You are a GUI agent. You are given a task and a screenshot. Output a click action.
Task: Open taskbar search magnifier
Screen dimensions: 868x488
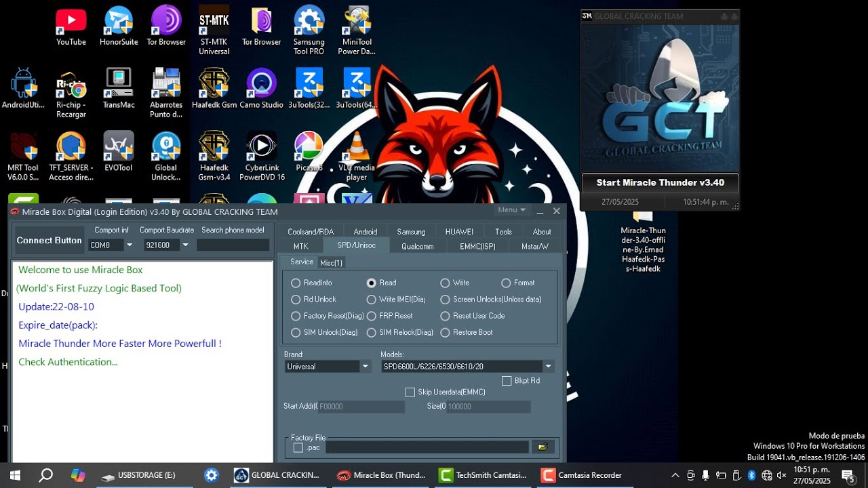click(x=45, y=475)
